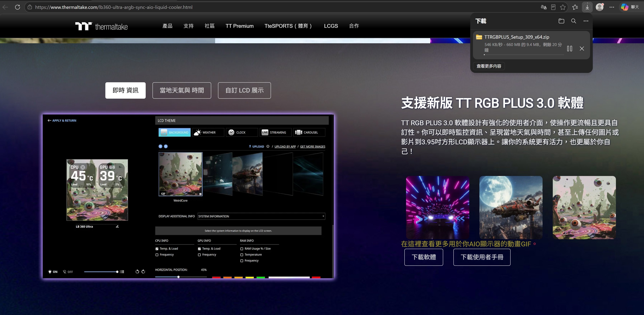
Task: Toggle RAM Info Frequency checkbox
Action: [242, 261]
